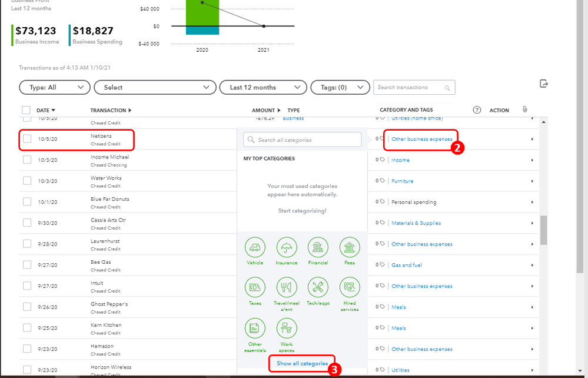Viewport: 588px width, 378px height.
Task: Click the list scroll-up arrow
Action: [x=543, y=122]
